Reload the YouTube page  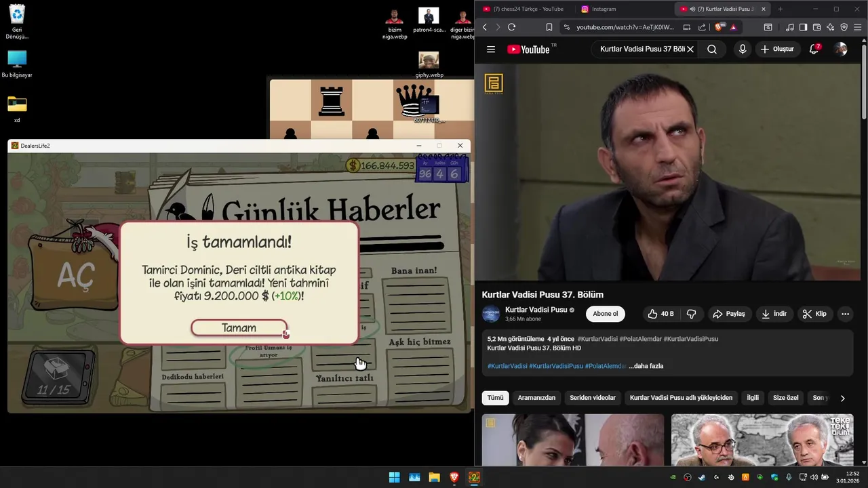tap(511, 27)
